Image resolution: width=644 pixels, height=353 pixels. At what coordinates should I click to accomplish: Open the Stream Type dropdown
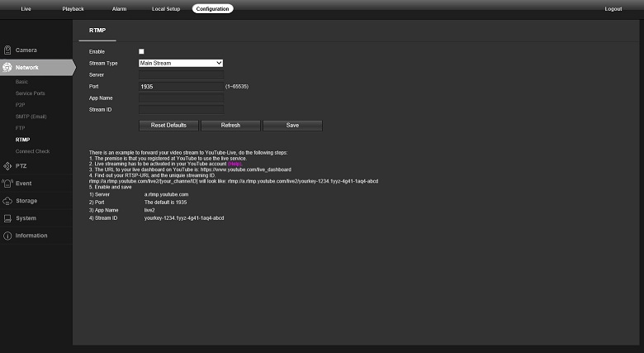pos(182,63)
